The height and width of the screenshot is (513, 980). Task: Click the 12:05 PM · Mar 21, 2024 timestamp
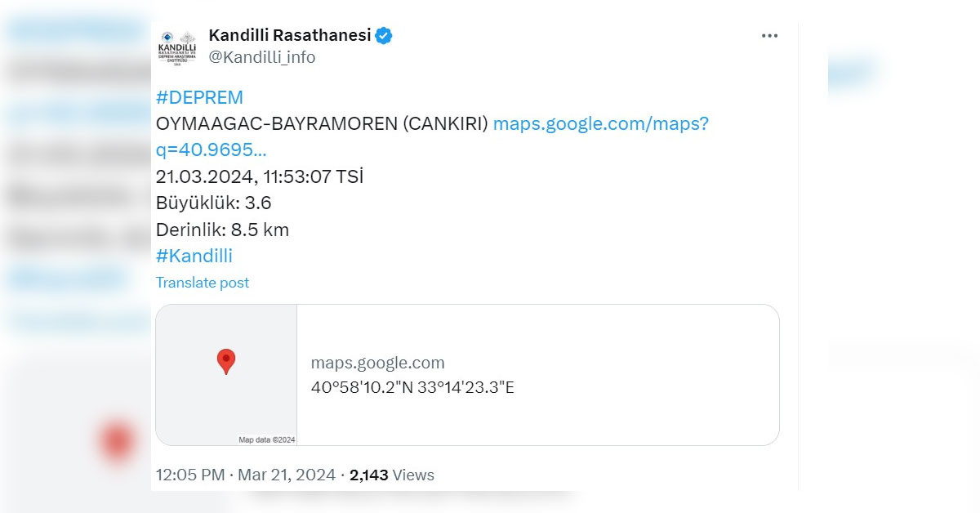[246, 475]
